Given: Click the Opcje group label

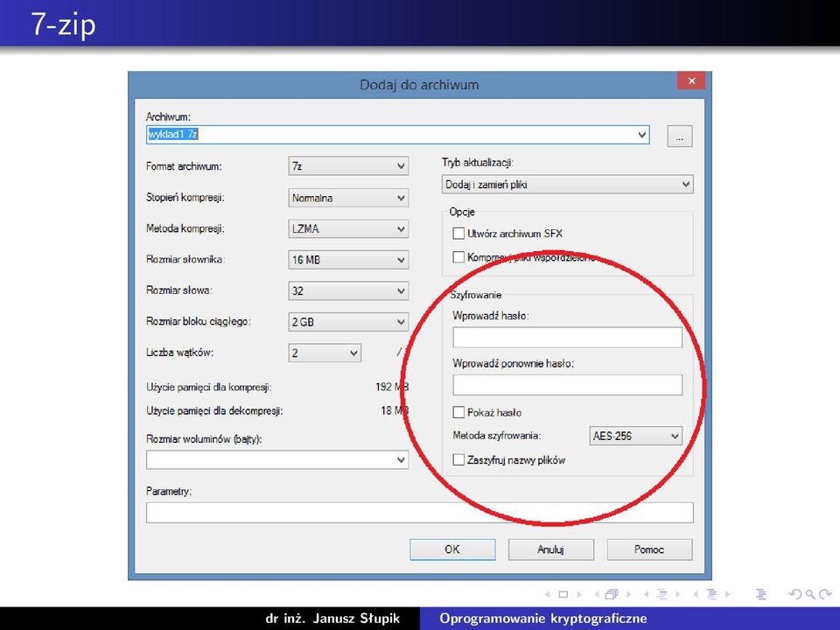Looking at the screenshot, I should 462,212.
